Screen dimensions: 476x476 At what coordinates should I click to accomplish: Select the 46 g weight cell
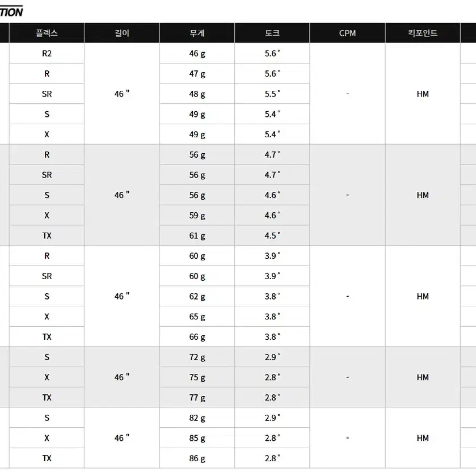[x=197, y=53]
